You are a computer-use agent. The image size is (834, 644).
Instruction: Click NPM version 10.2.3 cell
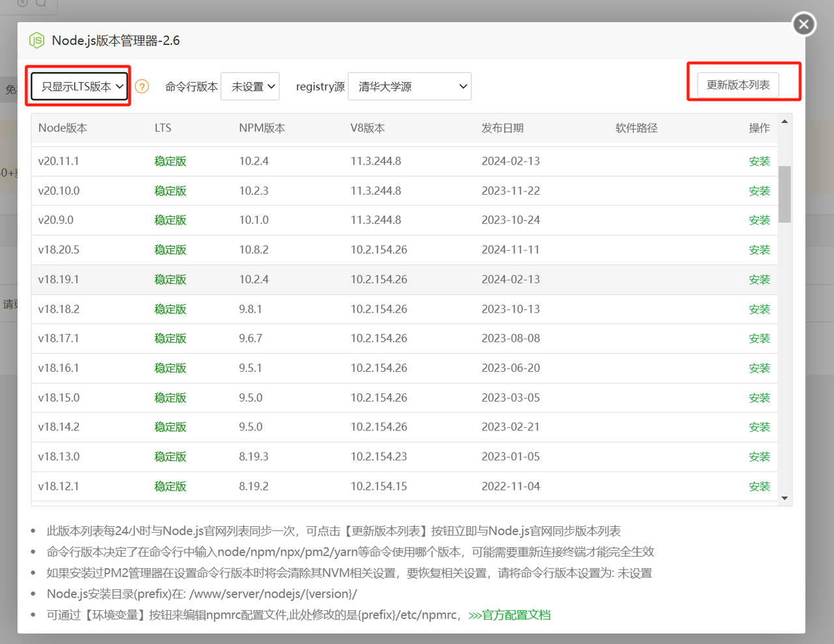(253, 191)
